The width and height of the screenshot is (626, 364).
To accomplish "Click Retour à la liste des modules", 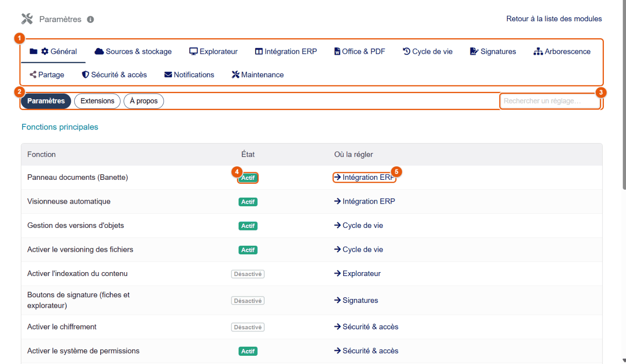I will [x=554, y=19].
